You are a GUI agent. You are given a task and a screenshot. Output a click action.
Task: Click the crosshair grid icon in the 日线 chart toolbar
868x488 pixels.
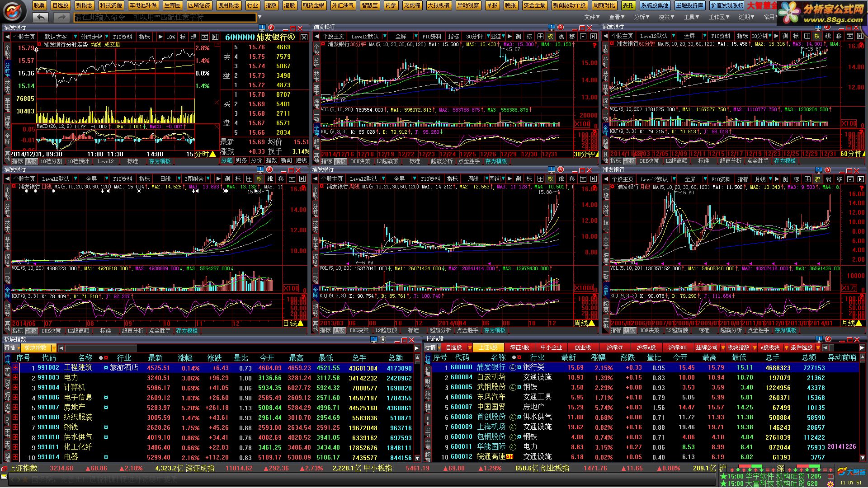248,179
